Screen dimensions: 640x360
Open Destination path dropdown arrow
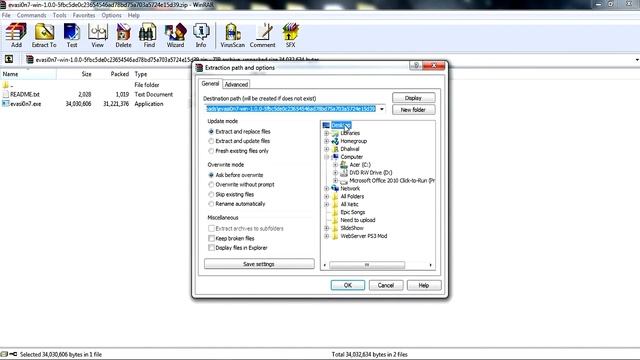tap(382, 109)
